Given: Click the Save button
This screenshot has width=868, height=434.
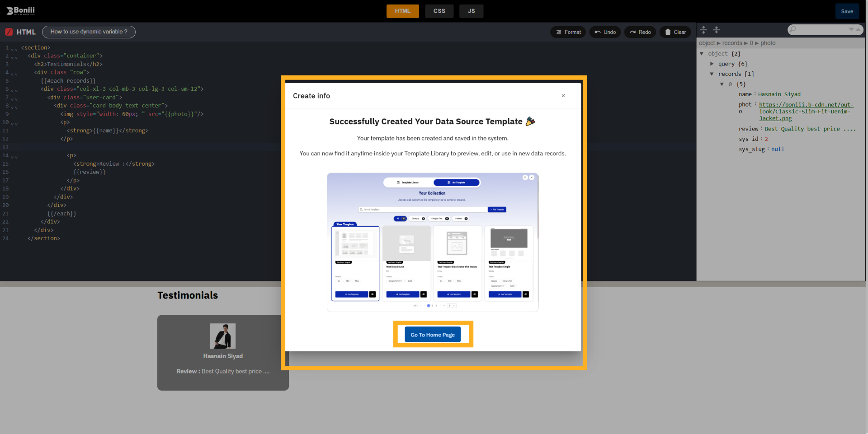Looking at the screenshot, I should pos(847,11).
